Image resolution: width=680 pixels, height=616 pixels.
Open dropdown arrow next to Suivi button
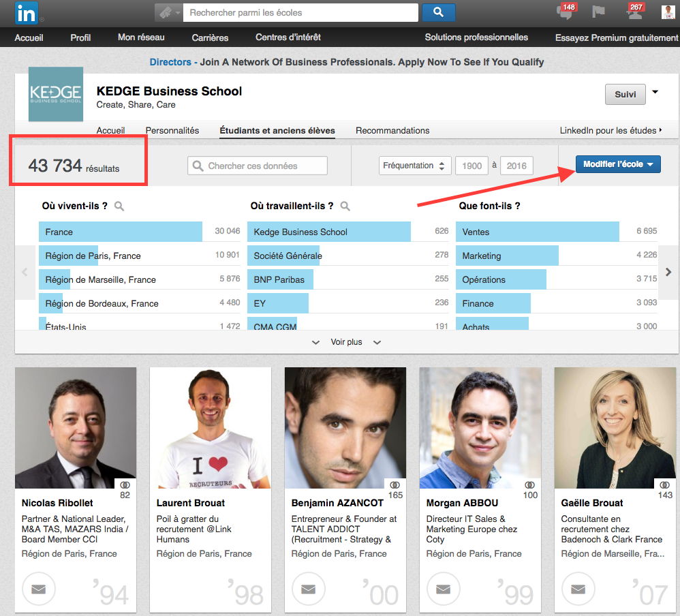click(x=655, y=93)
